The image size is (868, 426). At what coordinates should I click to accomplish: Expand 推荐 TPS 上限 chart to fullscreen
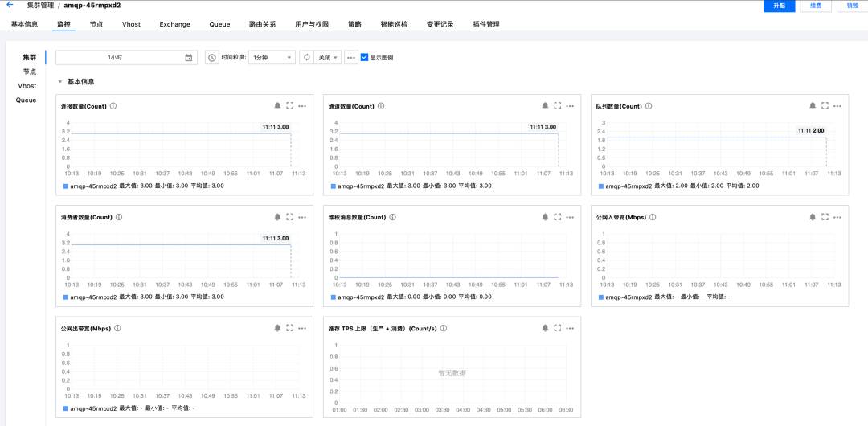coord(558,328)
